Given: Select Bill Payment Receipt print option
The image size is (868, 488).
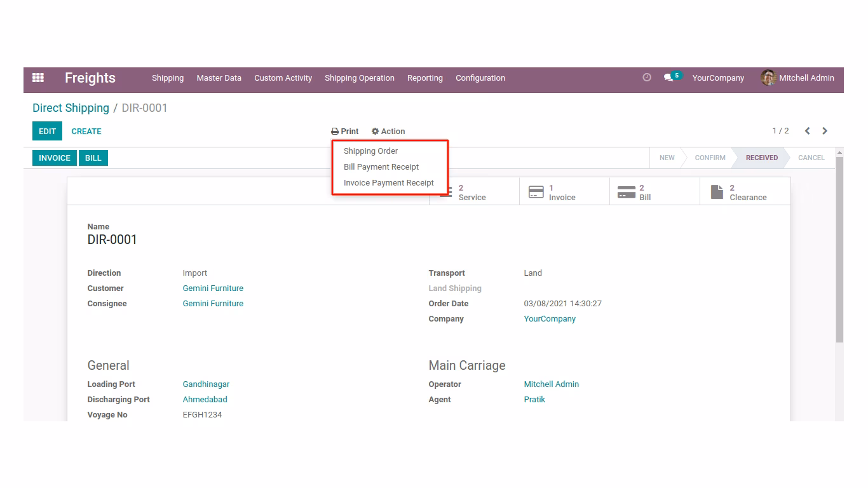Looking at the screenshot, I should click(381, 167).
